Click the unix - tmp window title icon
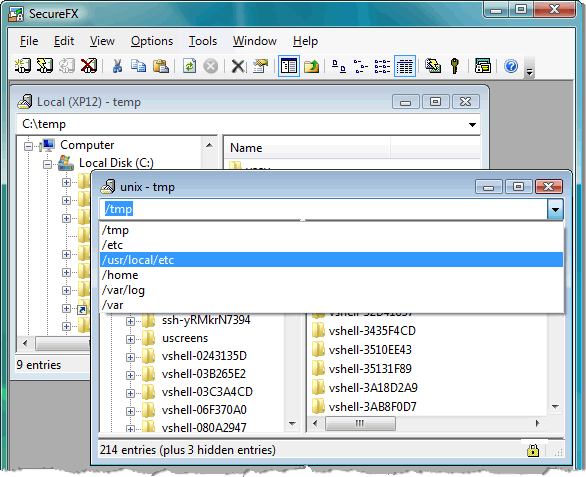Viewport: 586px width, 477px height. pyautogui.click(x=108, y=187)
